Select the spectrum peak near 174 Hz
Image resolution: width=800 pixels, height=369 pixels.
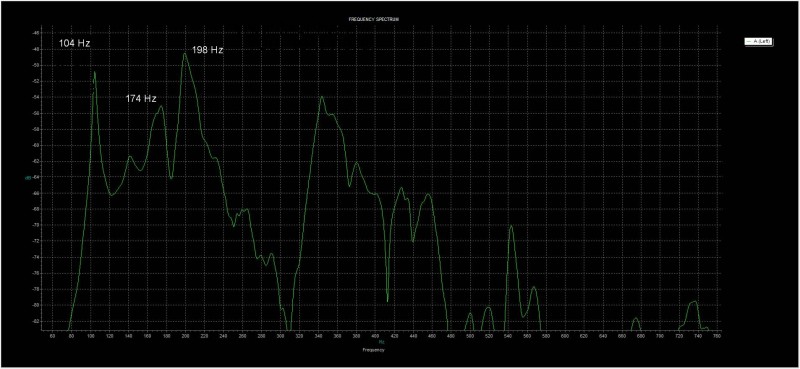161,106
